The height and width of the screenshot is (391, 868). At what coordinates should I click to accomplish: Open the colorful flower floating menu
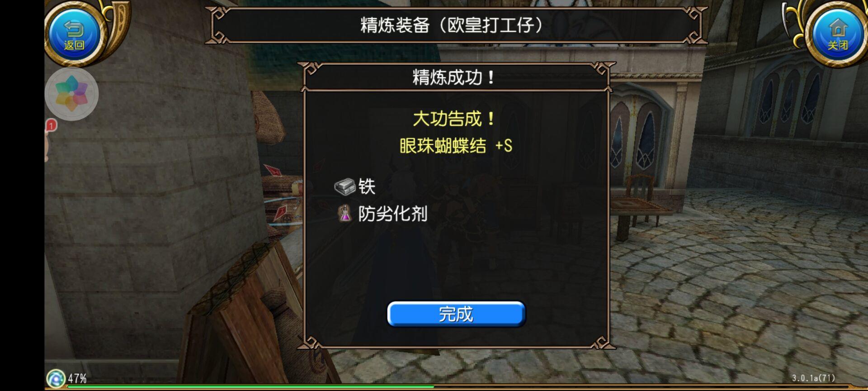coord(72,94)
